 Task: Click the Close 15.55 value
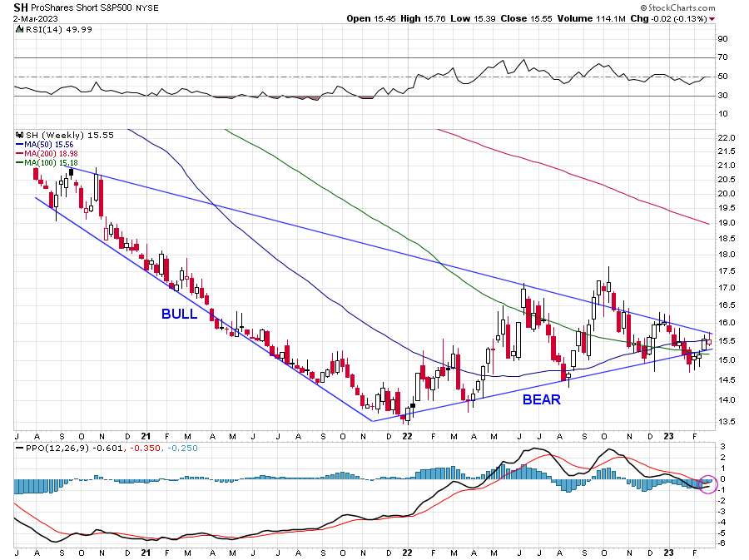526,18
